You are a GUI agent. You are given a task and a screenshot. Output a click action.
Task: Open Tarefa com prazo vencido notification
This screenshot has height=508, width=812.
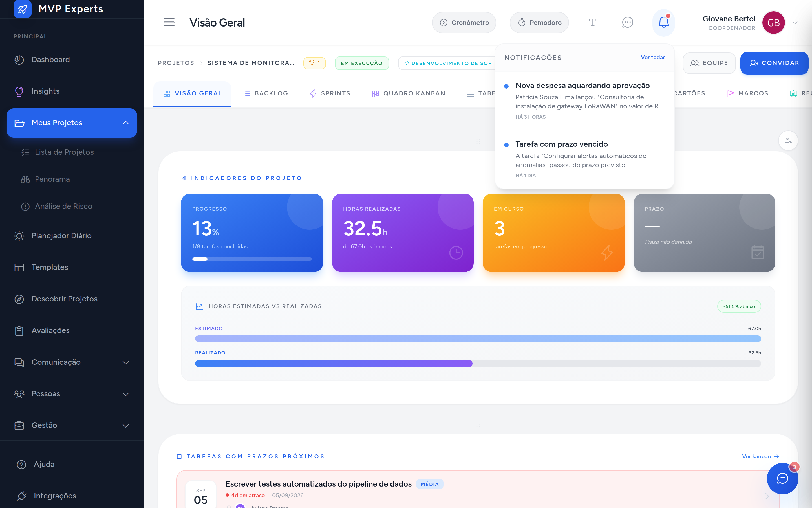(x=584, y=159)
